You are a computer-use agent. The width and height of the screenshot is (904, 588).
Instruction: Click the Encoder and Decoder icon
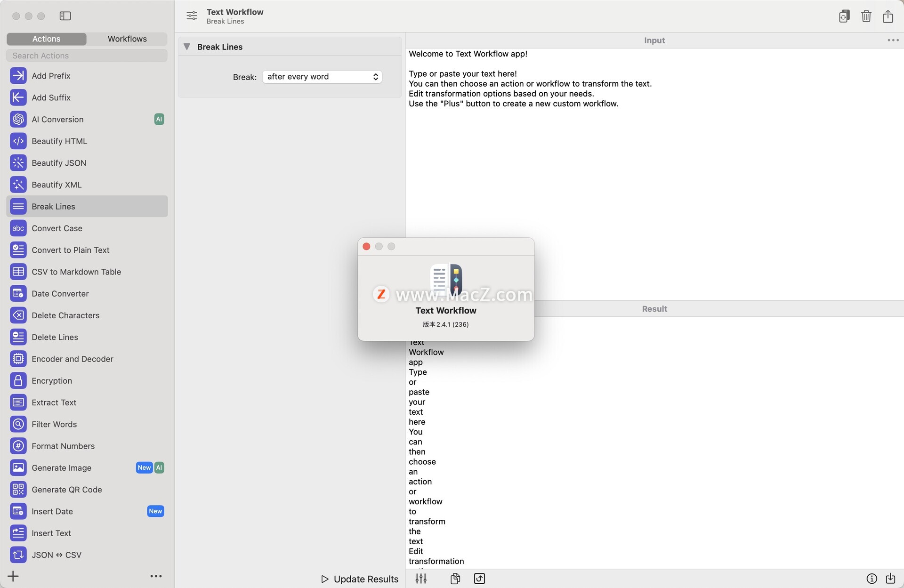coord(18,359)
